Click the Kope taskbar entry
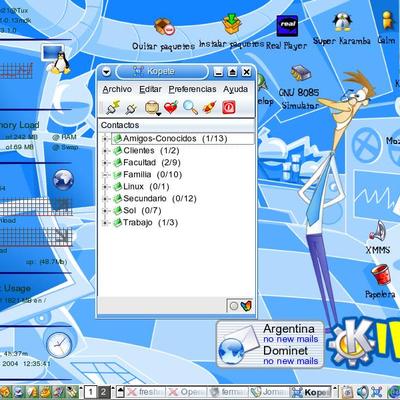Viewport: 400px width, 400px height. [310, 392]
